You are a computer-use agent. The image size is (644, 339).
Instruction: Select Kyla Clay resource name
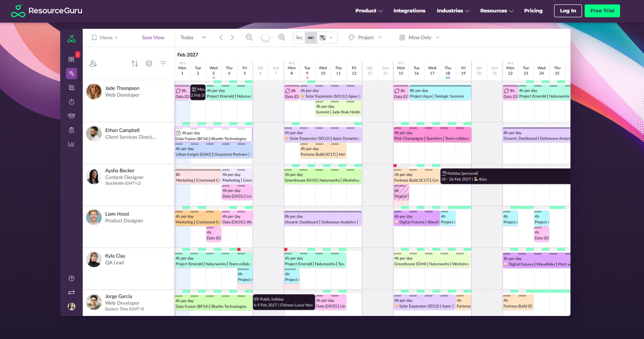click(115, 256)
